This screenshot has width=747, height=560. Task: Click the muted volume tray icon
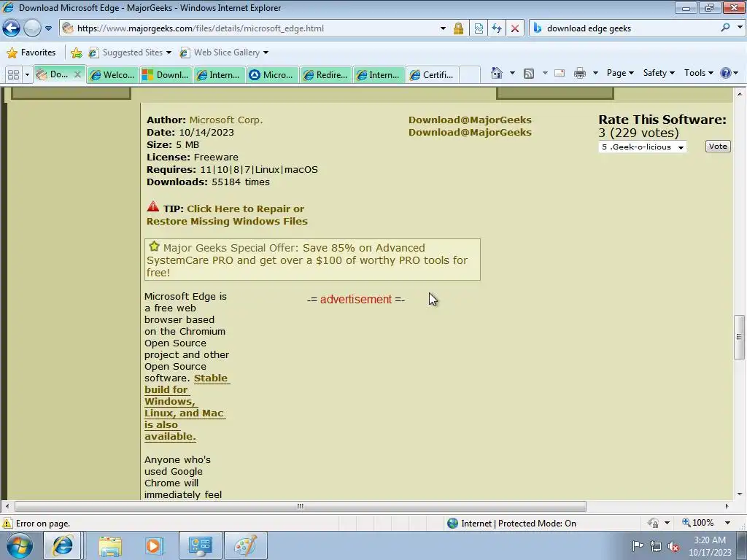click(x=673, y=547)
